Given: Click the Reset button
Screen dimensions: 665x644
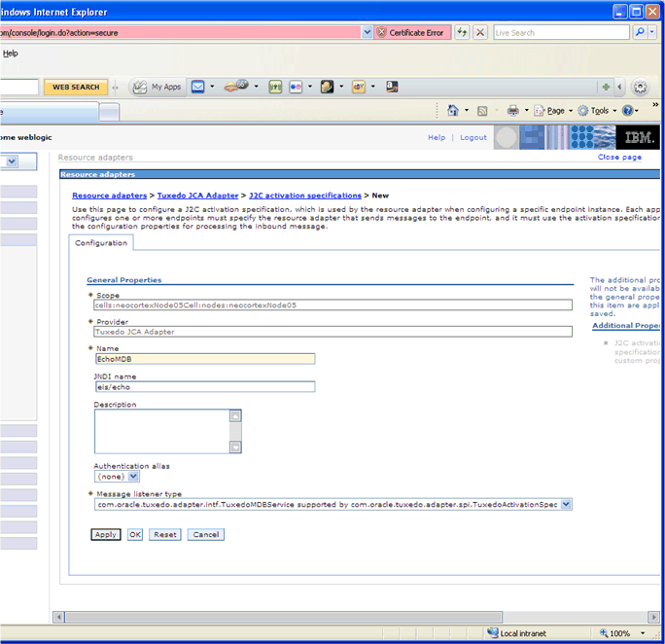Looking at the screenshot, I should (165, 534).
